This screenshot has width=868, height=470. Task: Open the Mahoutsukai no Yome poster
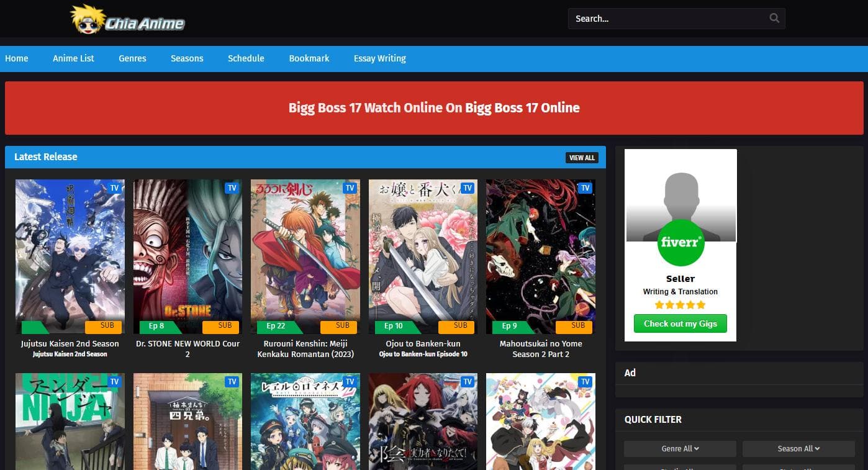pyautogui.click(x=541, y=257)
